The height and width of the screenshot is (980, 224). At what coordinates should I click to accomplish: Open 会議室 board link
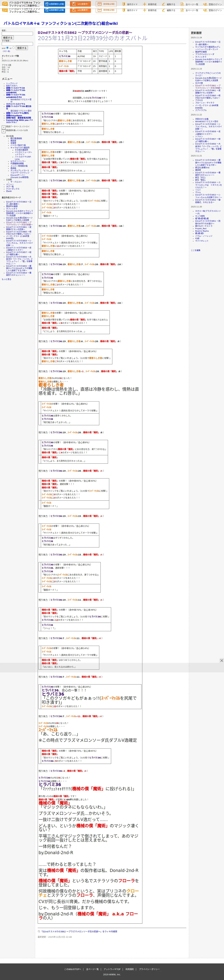click(13, 143)
